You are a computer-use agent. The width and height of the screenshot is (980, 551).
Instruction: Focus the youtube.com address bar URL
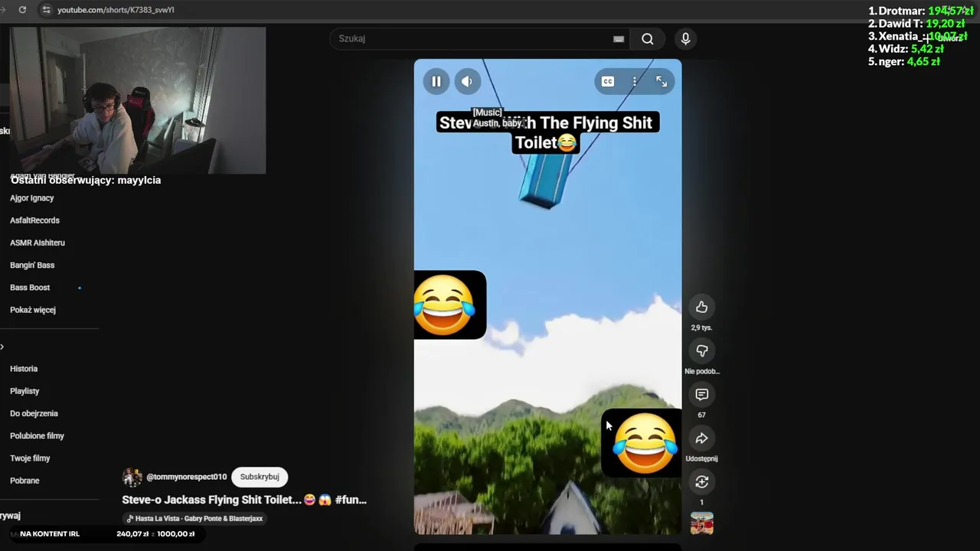point(116,10)
